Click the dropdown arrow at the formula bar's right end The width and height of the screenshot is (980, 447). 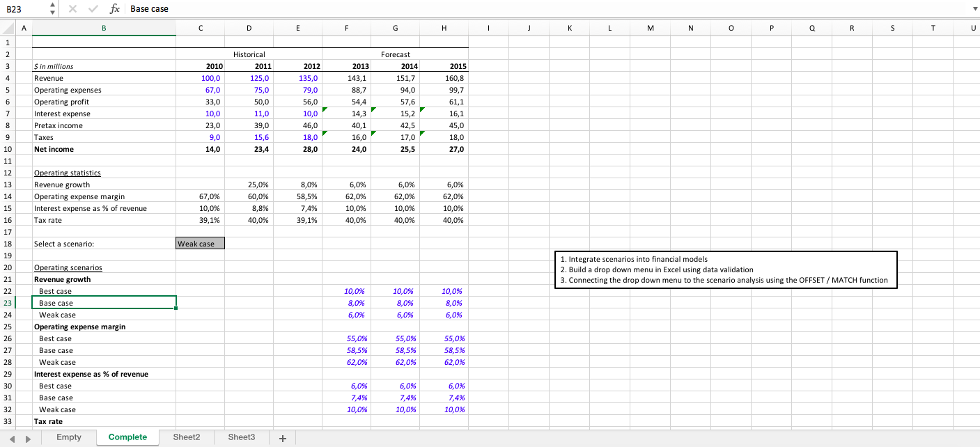coord(974,8)
